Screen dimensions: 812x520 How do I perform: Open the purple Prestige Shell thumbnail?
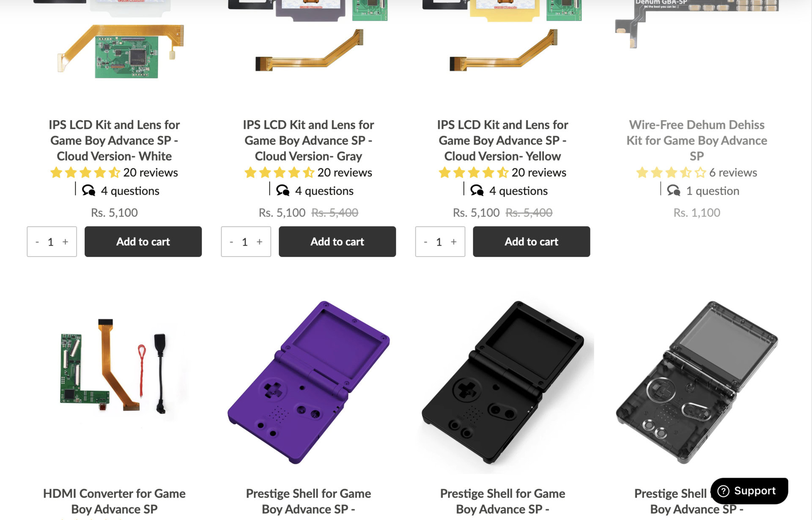point(308,383)
